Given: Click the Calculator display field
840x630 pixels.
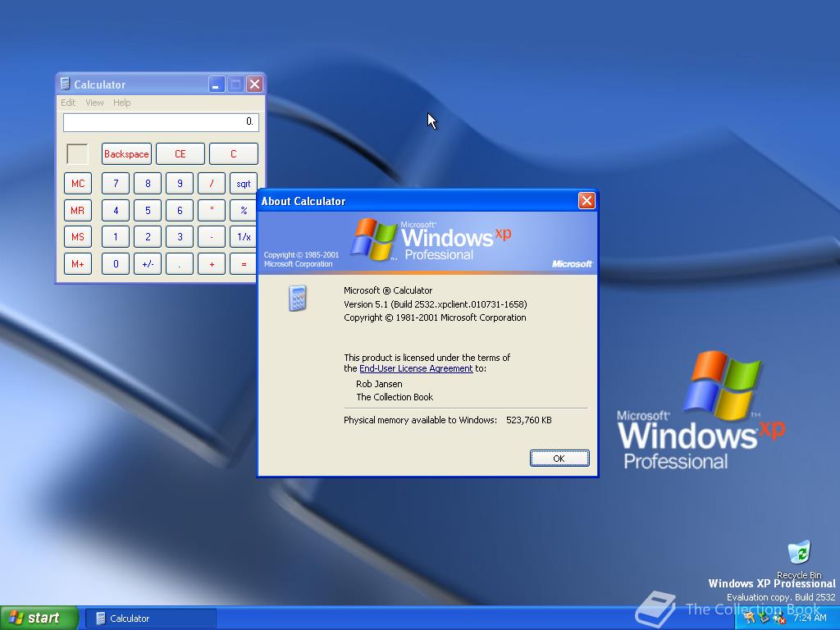Looking at the screenshot, I should [161, 122].
